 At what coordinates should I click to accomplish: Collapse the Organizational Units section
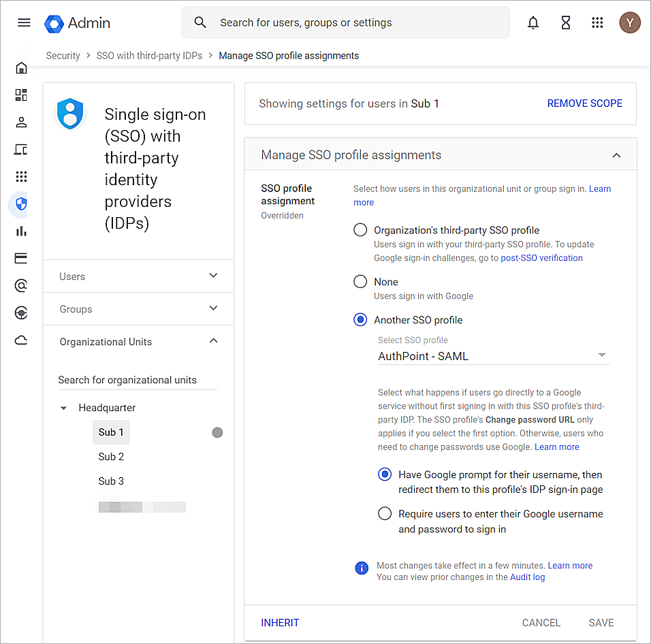click(138, 342)
